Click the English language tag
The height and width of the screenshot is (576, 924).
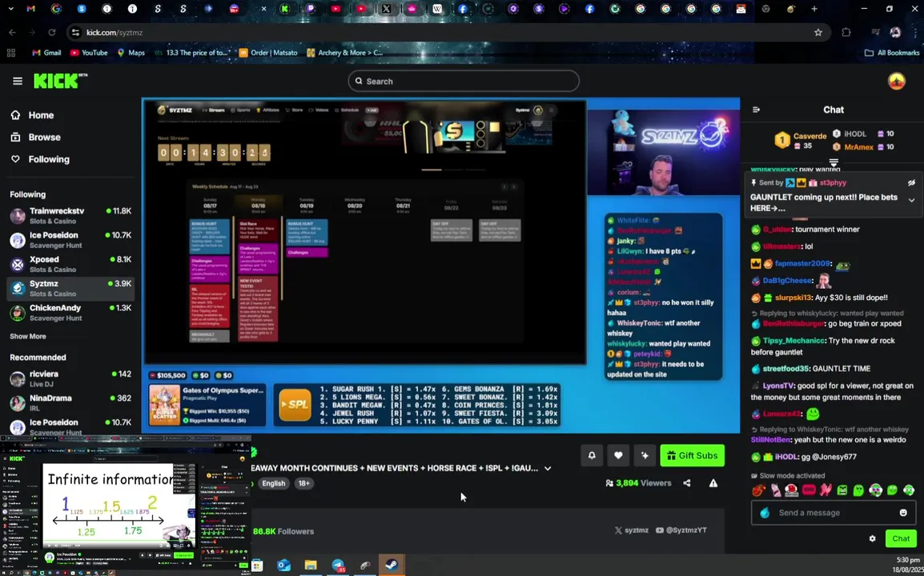pos(273,483)
